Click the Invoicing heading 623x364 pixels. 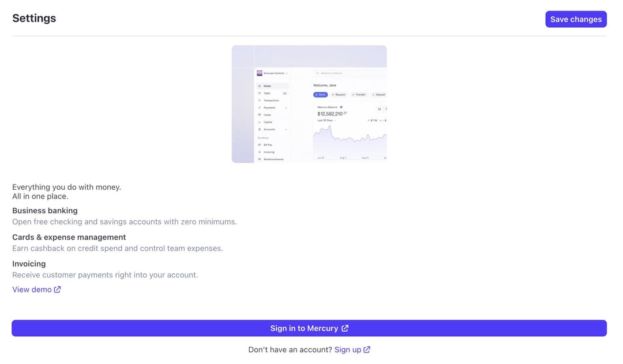(29, 264)
